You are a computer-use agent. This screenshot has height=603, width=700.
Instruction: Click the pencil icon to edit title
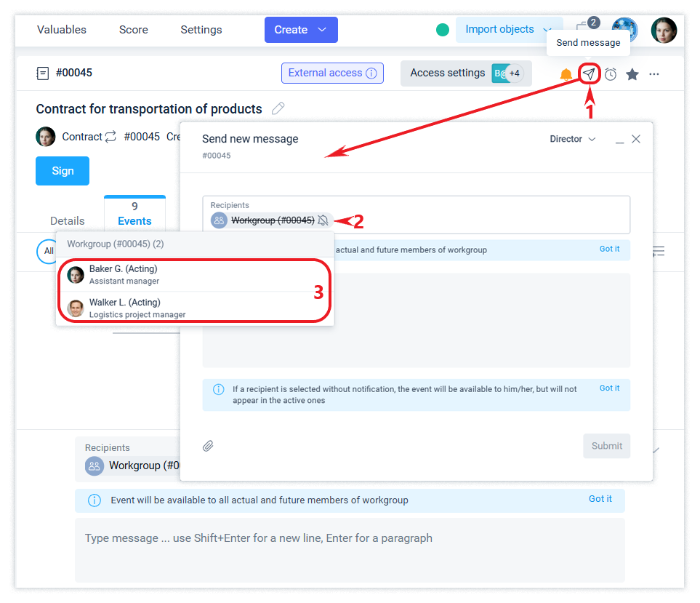pos(278,109)
